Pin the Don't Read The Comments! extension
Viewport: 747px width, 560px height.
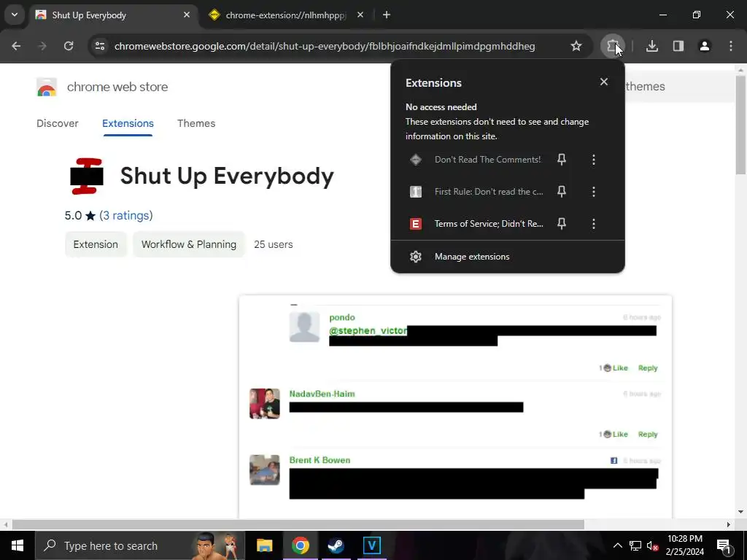[x=562, y=160]
